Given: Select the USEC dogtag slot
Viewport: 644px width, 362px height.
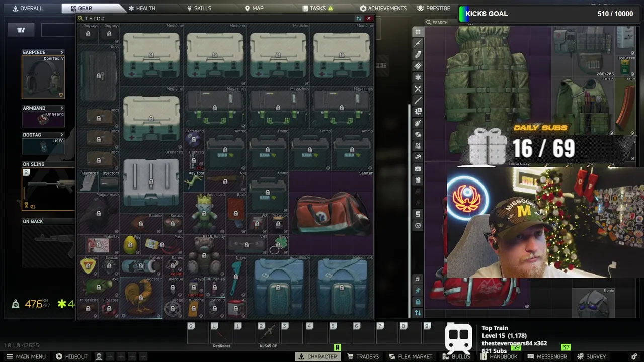Looking at the screenshot, I should click(x=43, y=146).
